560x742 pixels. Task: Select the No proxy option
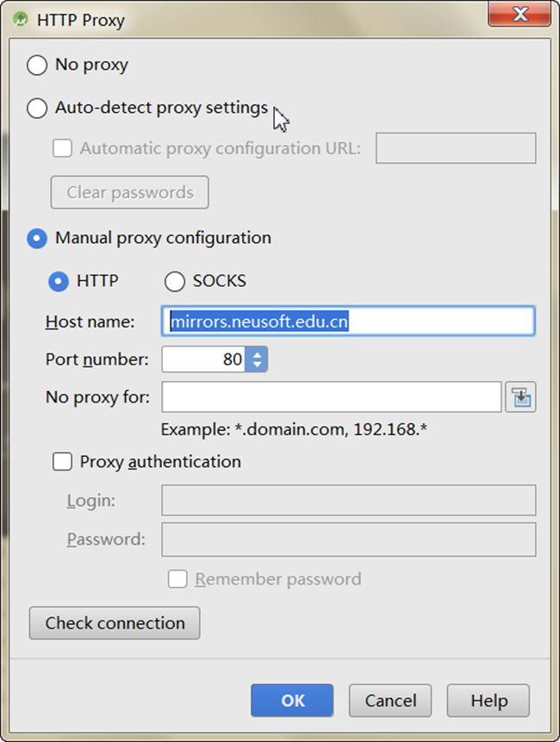[x=35, y=65]
